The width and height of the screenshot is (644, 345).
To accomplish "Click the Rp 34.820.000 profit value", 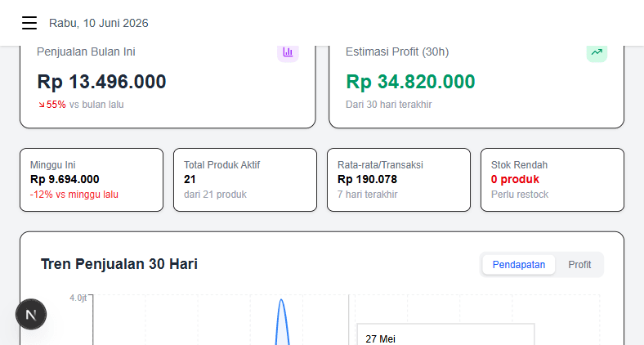I will pyautogui.click(x=410, y=81).
